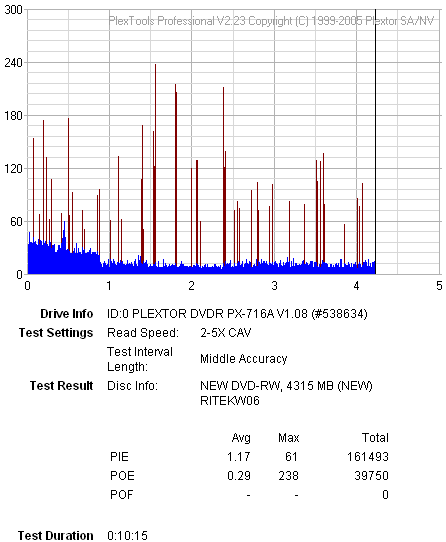The width and height of the screenshot is (446, 542).
Task: Select the POE max value '238'
Action: pos(288,476)
